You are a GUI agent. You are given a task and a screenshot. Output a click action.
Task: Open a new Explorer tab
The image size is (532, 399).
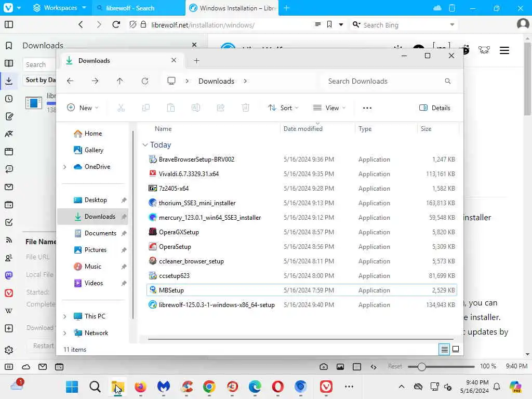pyautogui.click(x=196, y=61)
